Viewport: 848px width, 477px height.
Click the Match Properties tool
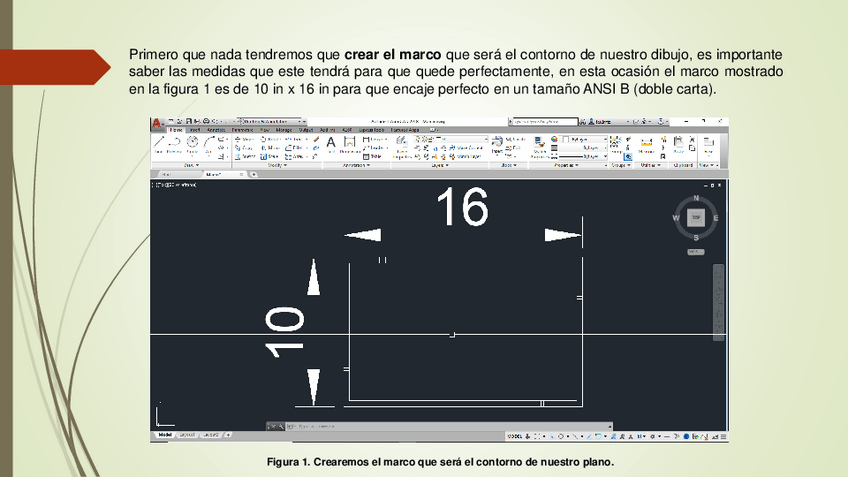point(539,147)
